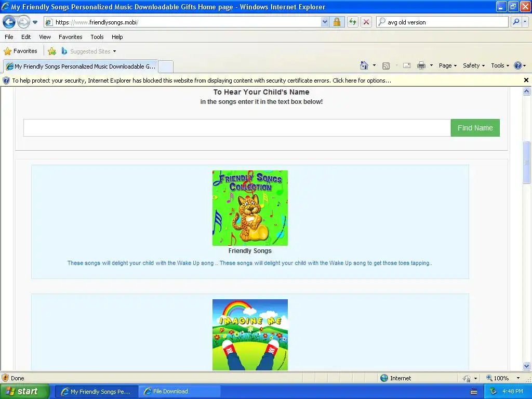
Task: Click the Internet Explorer title bar icon
Action: point(5,6)
